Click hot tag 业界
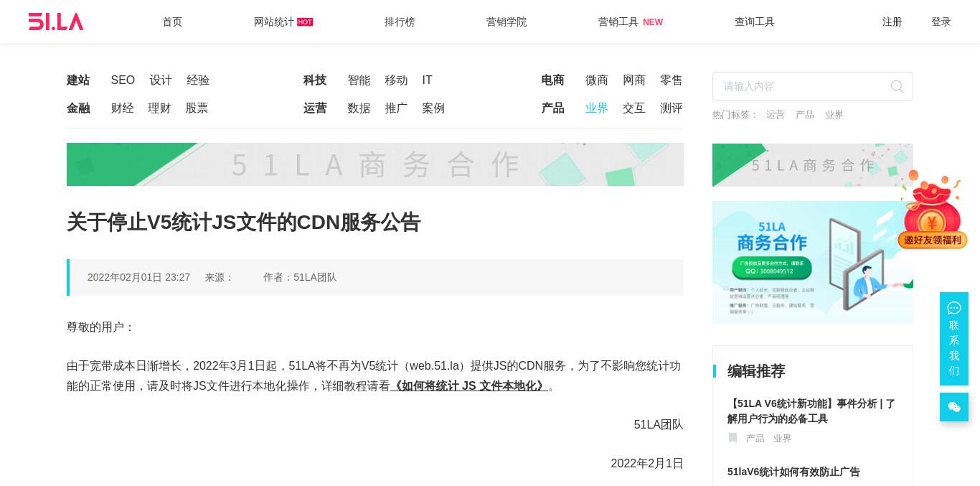The width and height of the screenshot is (980, 486). [834, 115]
